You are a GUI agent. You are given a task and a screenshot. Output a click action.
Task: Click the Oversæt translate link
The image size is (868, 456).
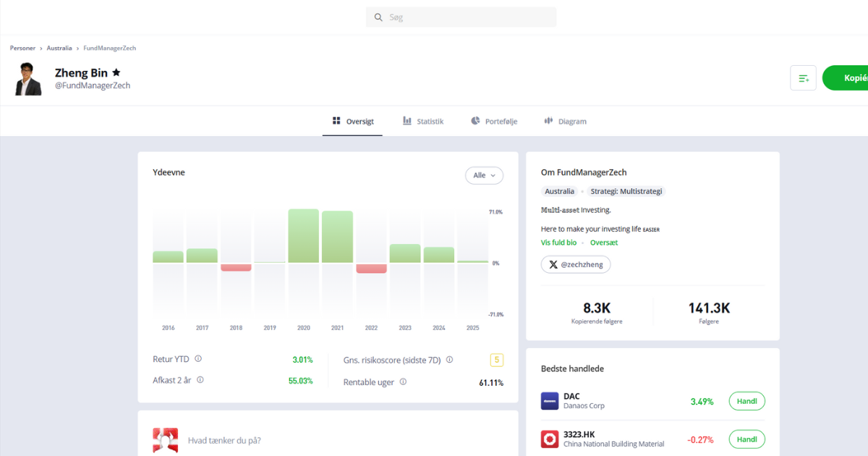click(x=604, y=242)
